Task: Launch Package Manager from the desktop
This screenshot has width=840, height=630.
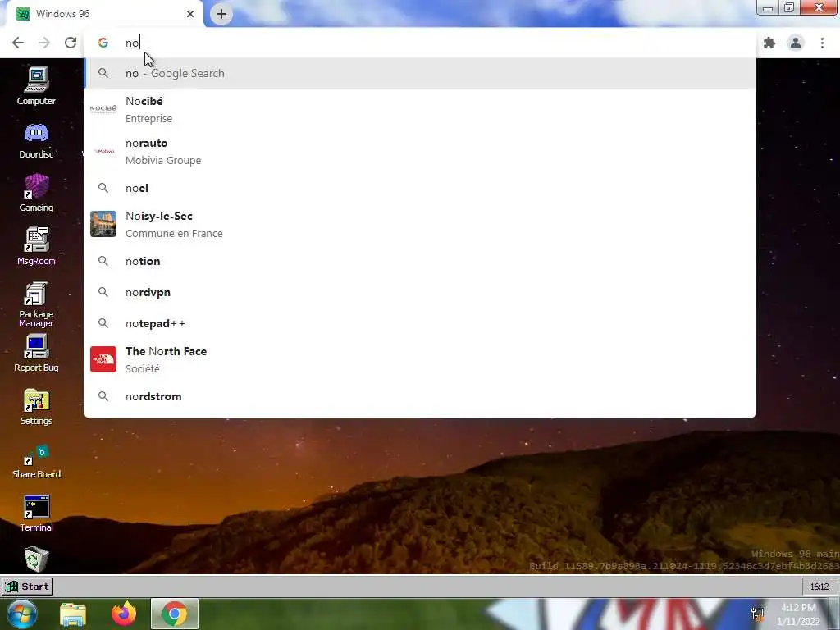Action: 36,304
